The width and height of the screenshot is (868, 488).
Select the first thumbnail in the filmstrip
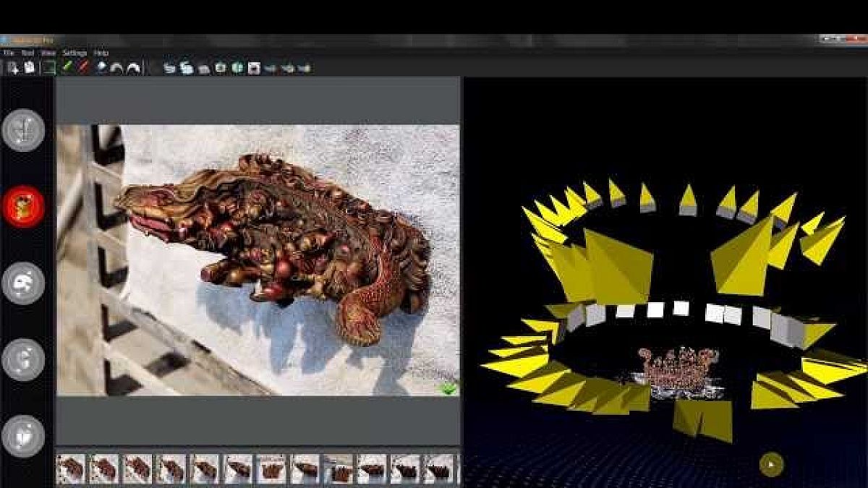coord(71,468)
